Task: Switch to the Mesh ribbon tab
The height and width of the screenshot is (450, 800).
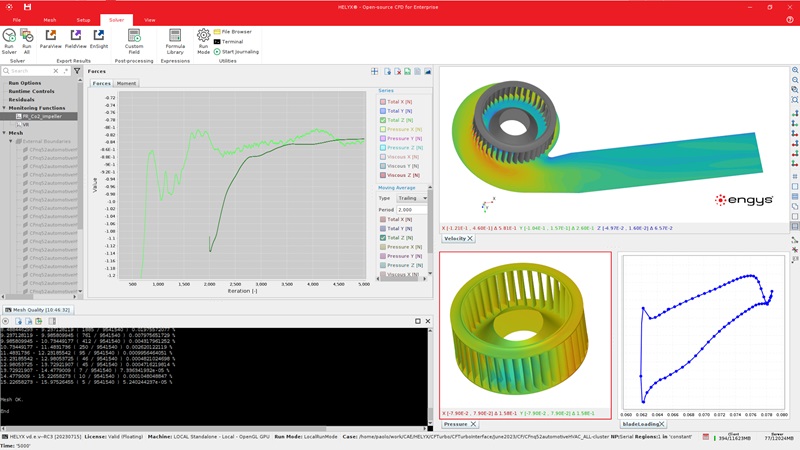Action: [50, 19]
